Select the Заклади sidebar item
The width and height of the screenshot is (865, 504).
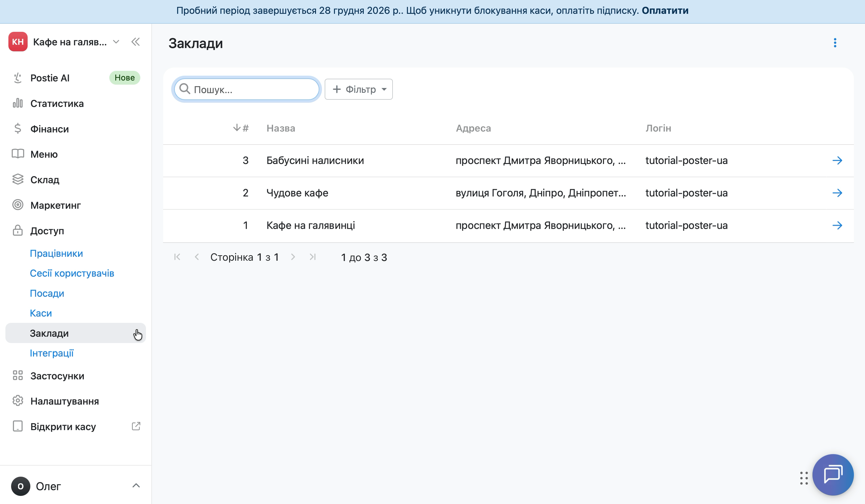point(75,333)
